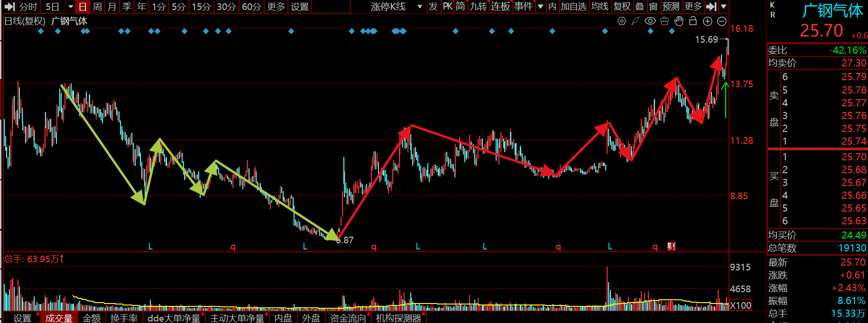Select the drawing pen tool icon
Screen dimensions: 868x323
636,21
